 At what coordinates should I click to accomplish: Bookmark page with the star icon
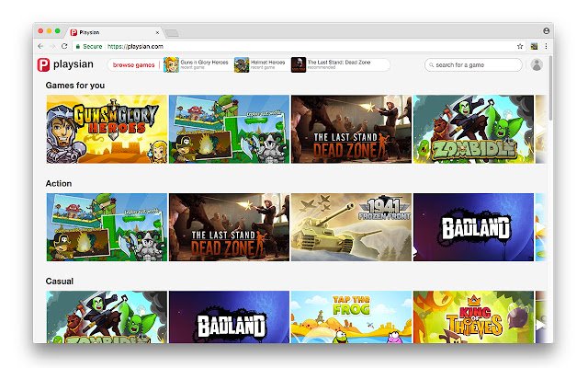pos(520,46)
